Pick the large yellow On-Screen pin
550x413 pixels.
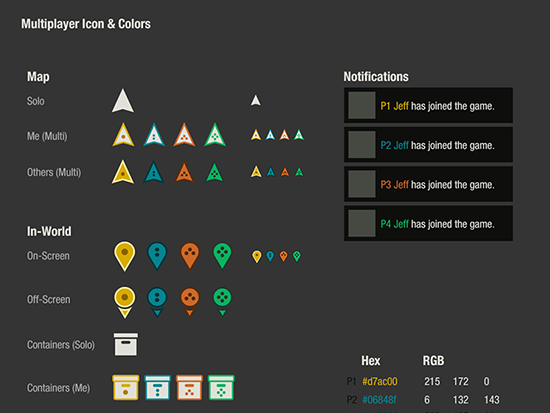[125, 256]
